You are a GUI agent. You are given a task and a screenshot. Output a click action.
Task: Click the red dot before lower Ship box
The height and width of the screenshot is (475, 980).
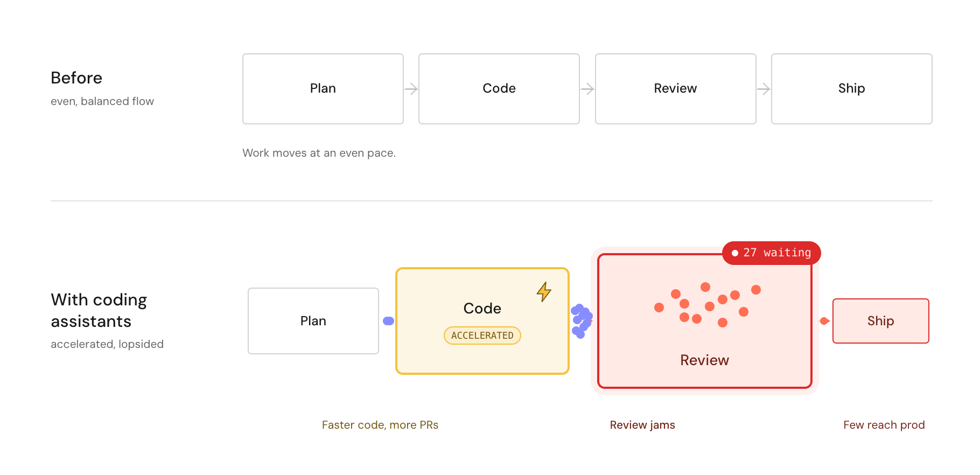[824, 321]
